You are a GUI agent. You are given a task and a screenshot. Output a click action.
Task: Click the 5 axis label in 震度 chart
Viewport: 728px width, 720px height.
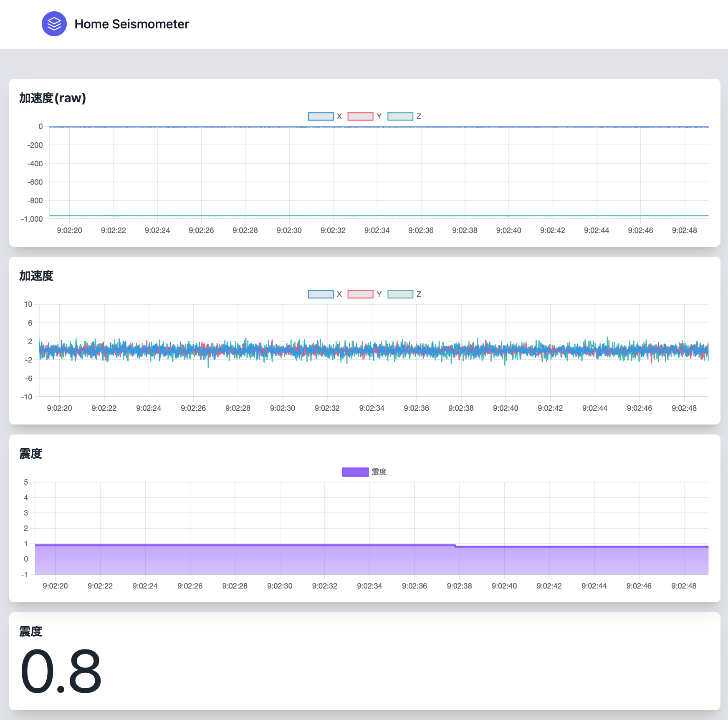click(x=26, y=482)
